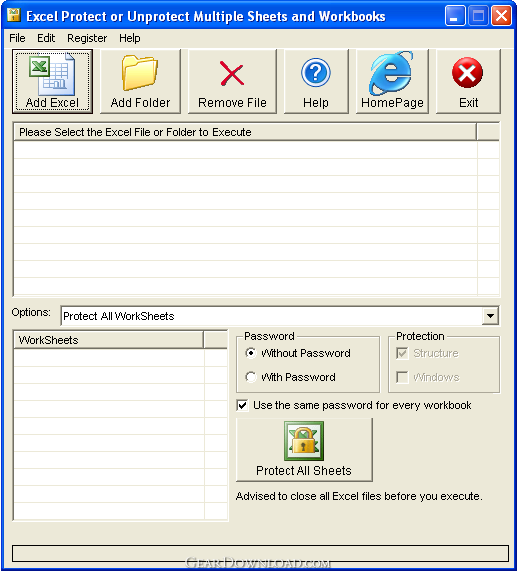This screenshot has height=571, width=517.
Task: Open the Help menu in menu bar
Action: (x=130, y=38)
